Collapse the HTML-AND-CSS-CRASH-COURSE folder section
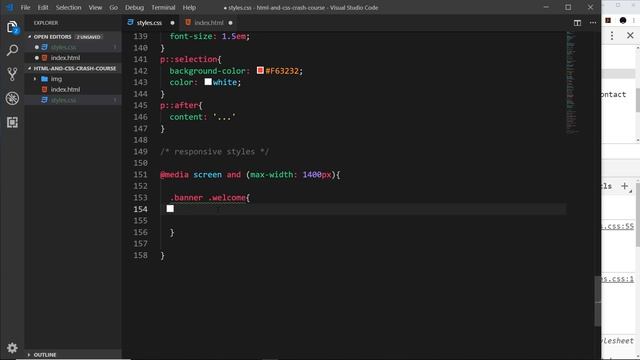The image size is (640, 360). (29, 69)
